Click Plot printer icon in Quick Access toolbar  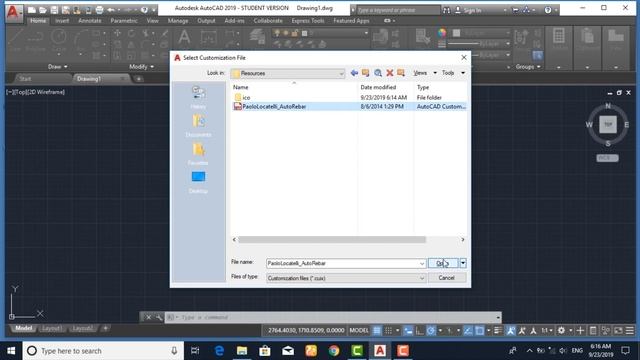99,10
